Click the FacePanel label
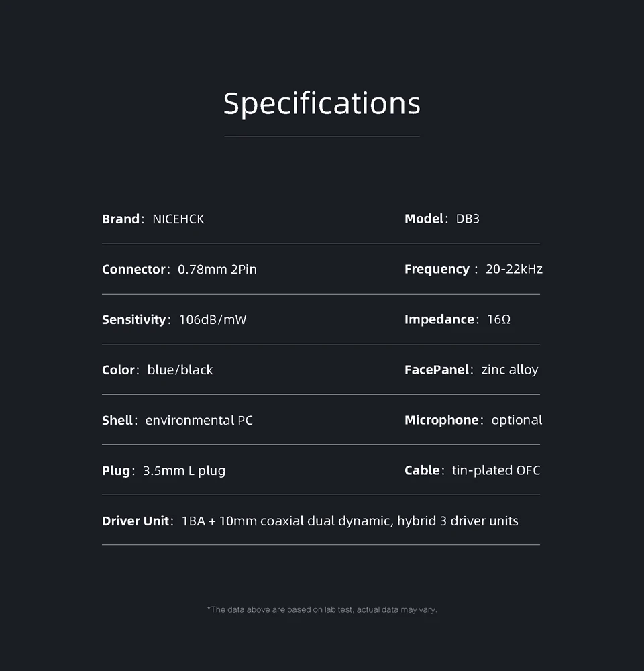The width and height of the screenshot is (644, 671). (x=436, y=370)
